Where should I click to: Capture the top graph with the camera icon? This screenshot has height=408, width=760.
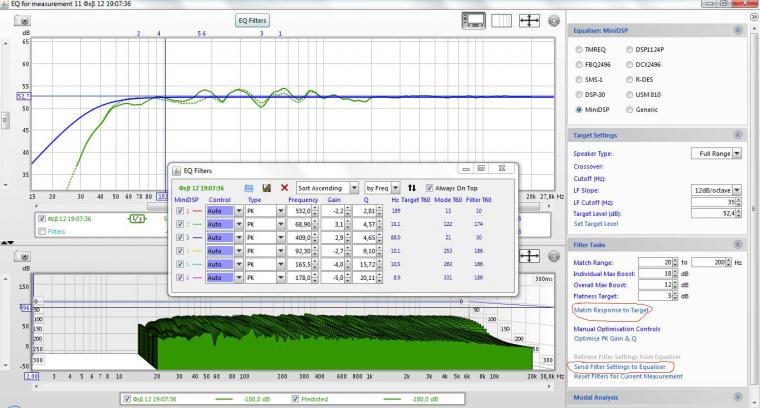pos(23,20)
